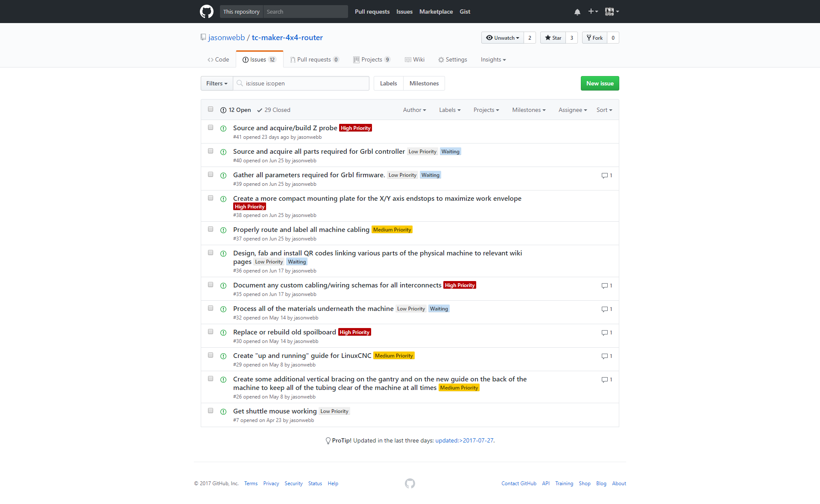Click the Star button

(553, 38)
